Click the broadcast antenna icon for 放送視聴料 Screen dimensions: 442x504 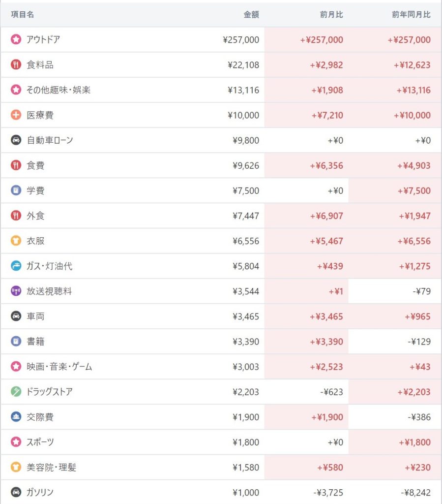16,291
